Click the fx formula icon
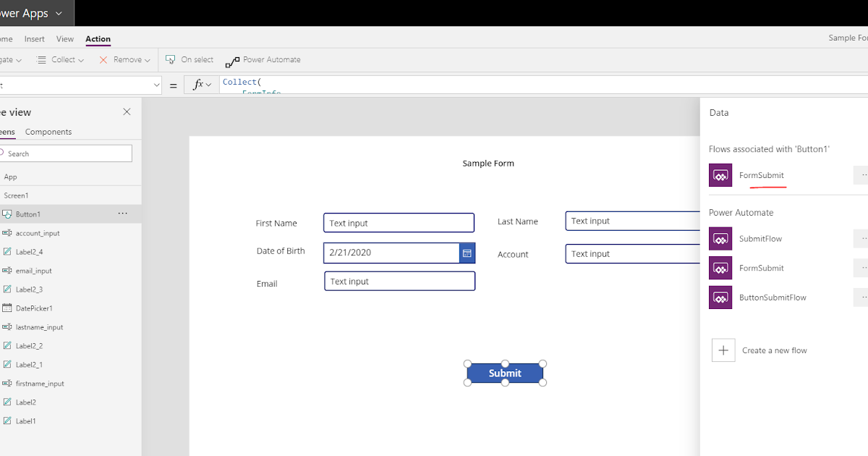The width and height of the screenshot is (868, 456). click(x=197, y=85)
